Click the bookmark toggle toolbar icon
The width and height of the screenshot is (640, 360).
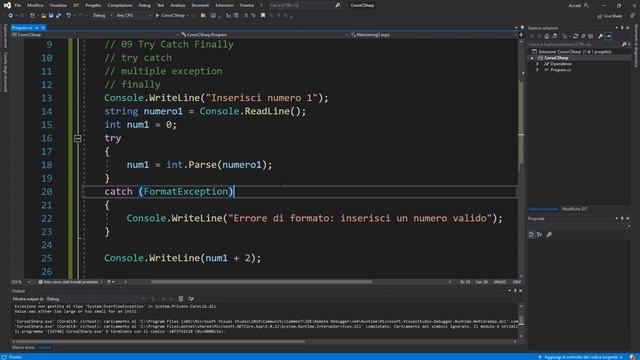(263, 16)
